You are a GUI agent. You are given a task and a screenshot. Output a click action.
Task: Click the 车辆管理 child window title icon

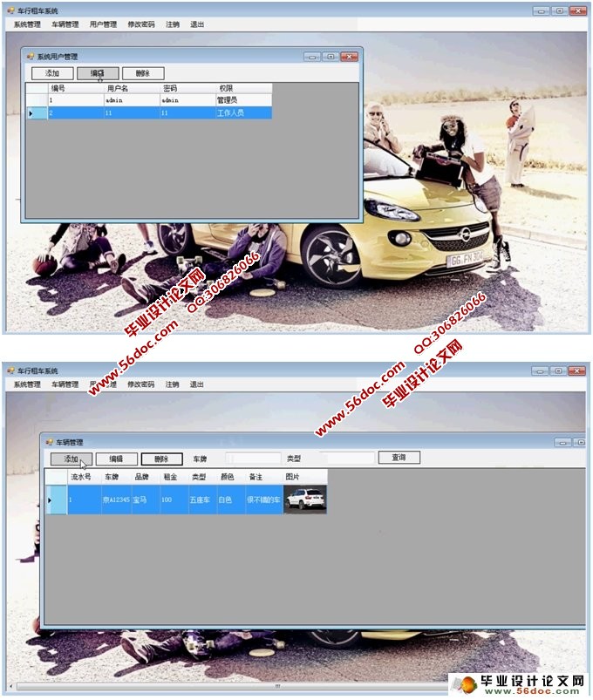pos(50,443)
